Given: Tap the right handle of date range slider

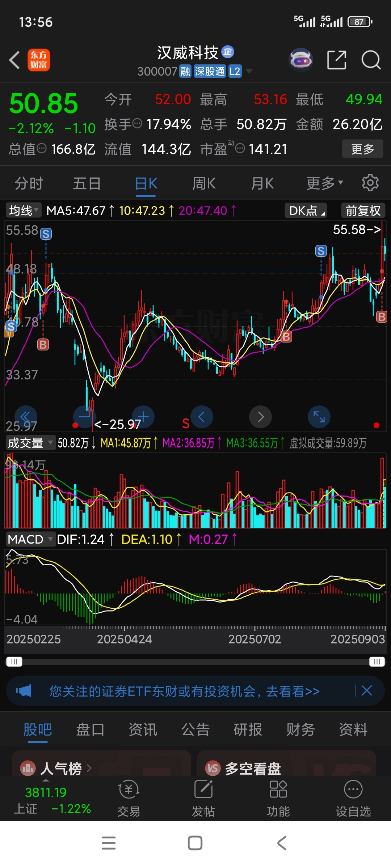Looking at the screenshot, I should 377,661.
